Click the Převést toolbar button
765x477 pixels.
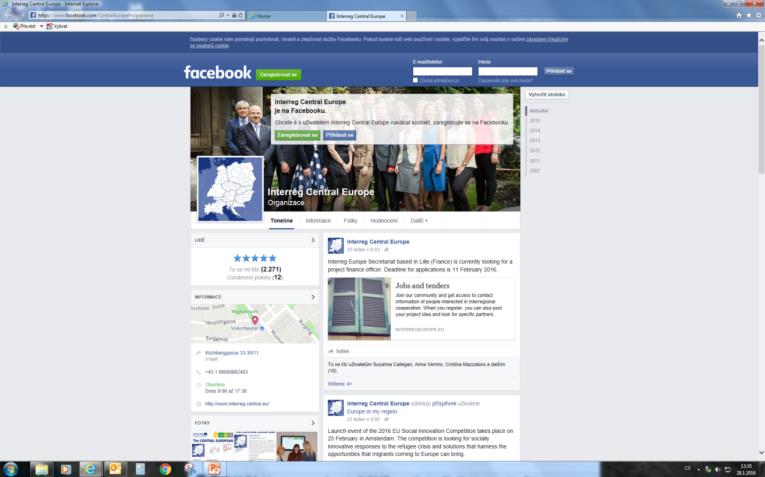24,26
